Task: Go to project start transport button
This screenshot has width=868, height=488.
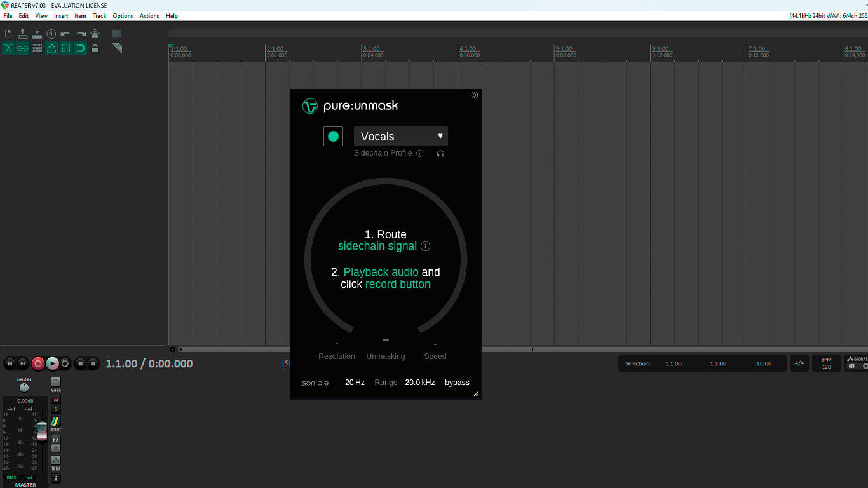Action: [x=10, y=363]
